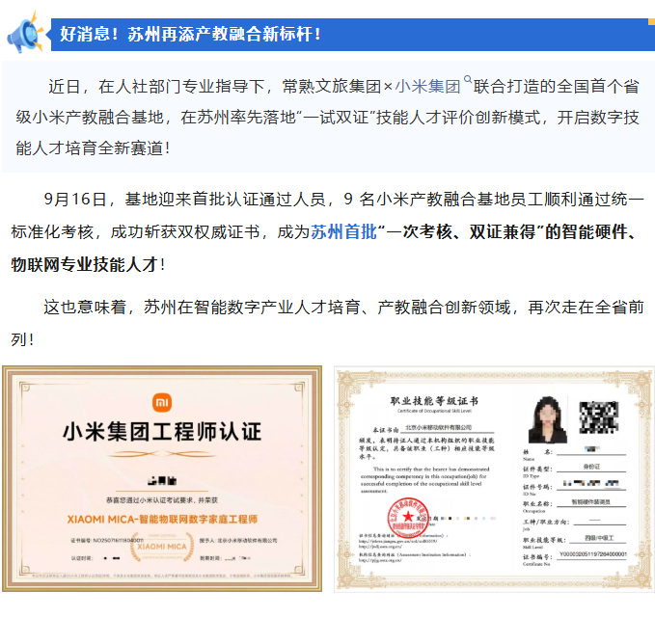655x644 pixels.
Task: Click the text 常熟文旅集团
Action: (x=332, y=87)
